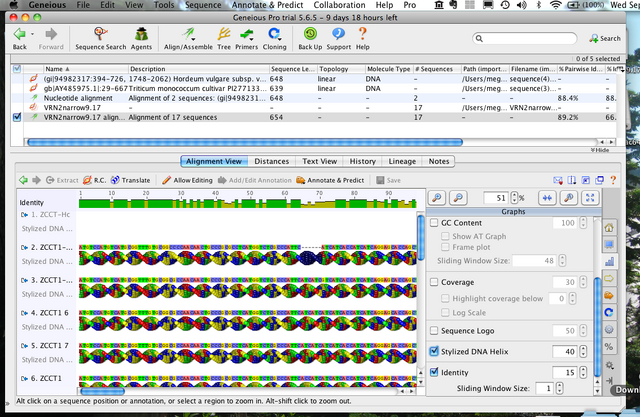This screenshot has height=417, width=640.
Task: Click the Align/Assemble toolbar icon
Action: (x=188, y=34)
